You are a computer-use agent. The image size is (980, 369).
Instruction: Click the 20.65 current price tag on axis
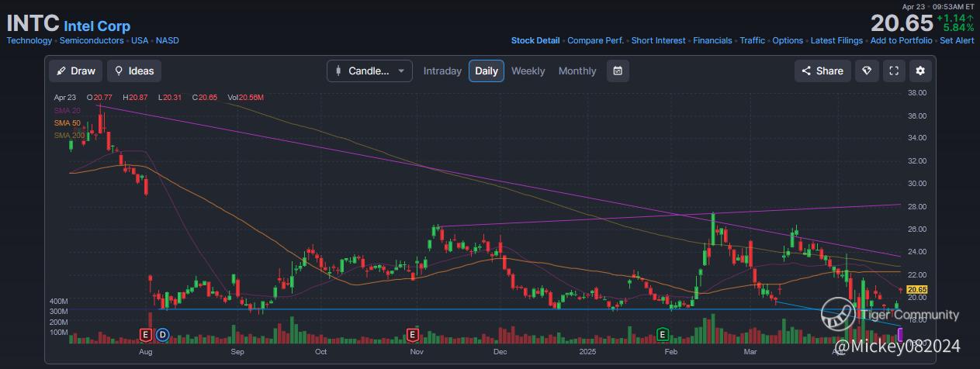coord(917,289)
